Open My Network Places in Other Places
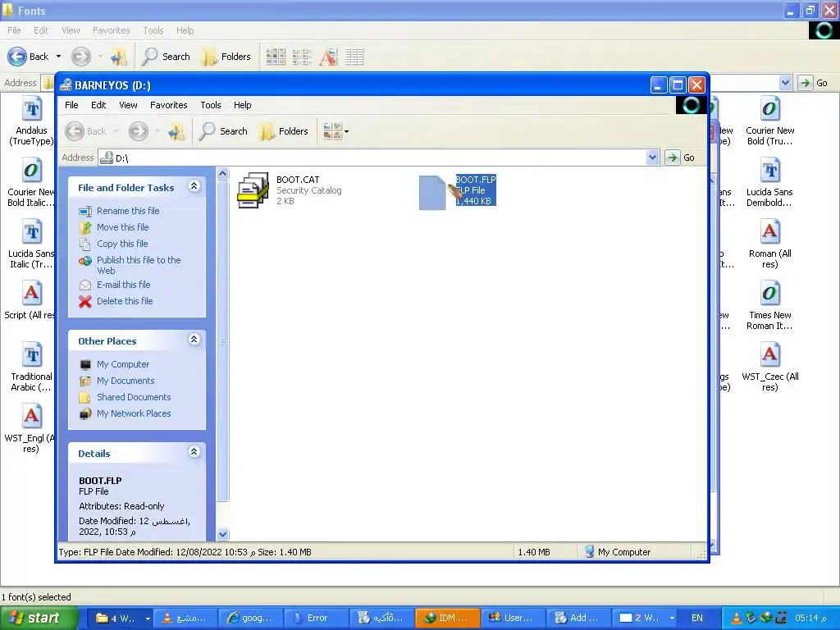840x630 pixels. (134, 413)
